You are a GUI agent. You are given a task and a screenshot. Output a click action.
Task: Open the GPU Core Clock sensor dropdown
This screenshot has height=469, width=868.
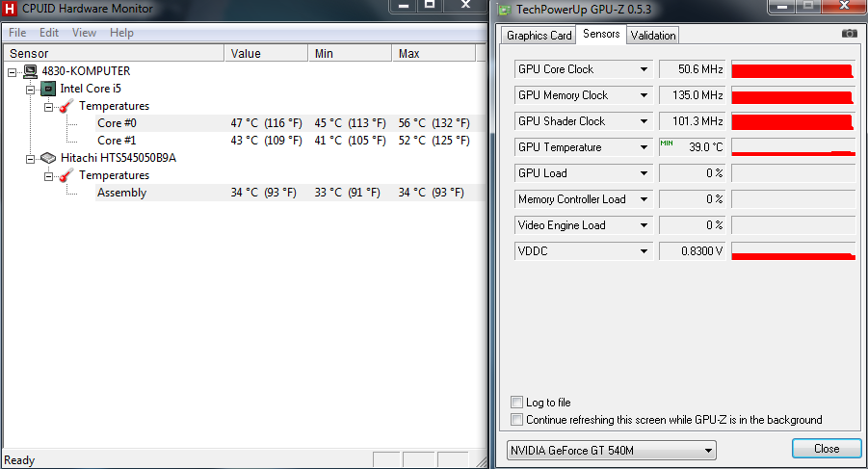[x=644, y=69]
